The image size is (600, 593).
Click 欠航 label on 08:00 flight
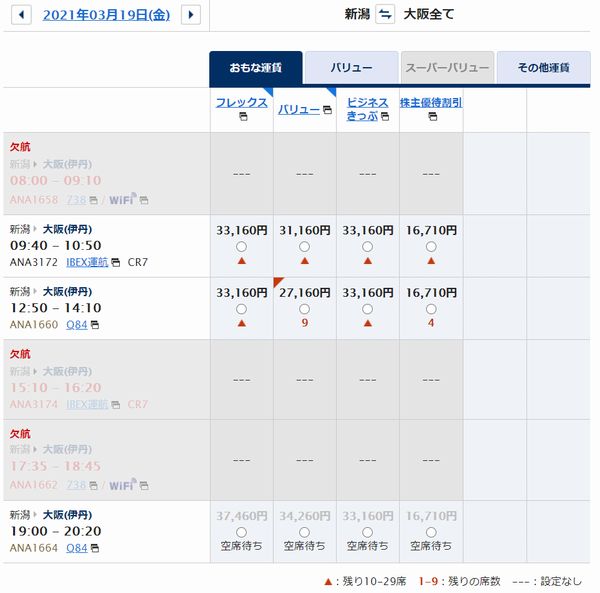click(20, 147)
